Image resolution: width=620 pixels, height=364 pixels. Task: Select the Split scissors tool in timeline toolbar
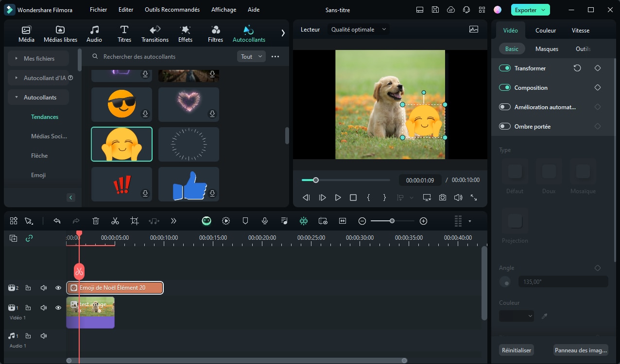coord(115,221)
